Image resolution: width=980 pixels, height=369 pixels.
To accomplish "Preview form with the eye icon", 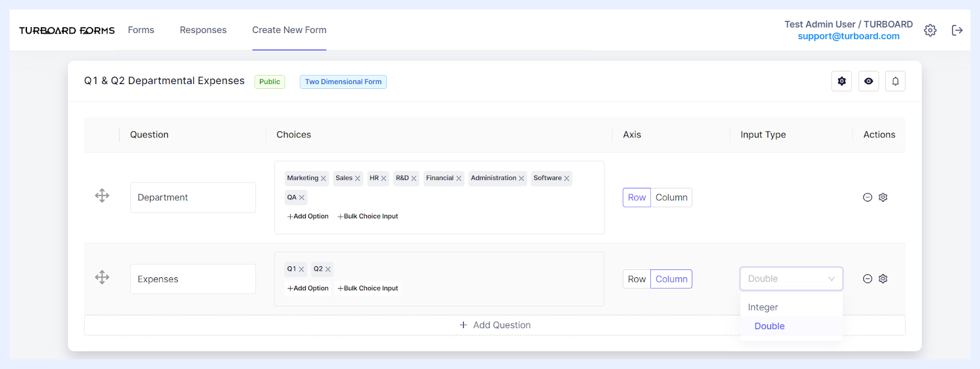I will 869,81.
